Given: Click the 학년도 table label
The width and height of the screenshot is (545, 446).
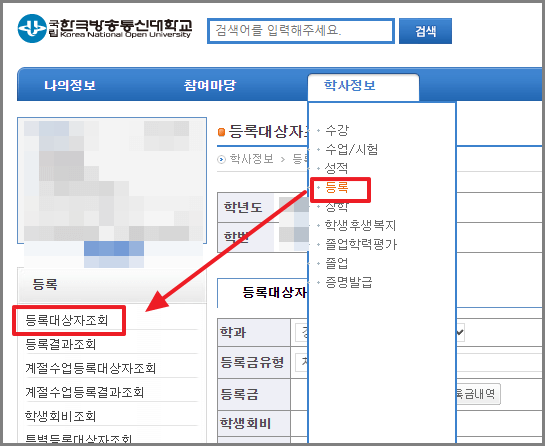Looking at the screenshot, I should click(243, 208).
